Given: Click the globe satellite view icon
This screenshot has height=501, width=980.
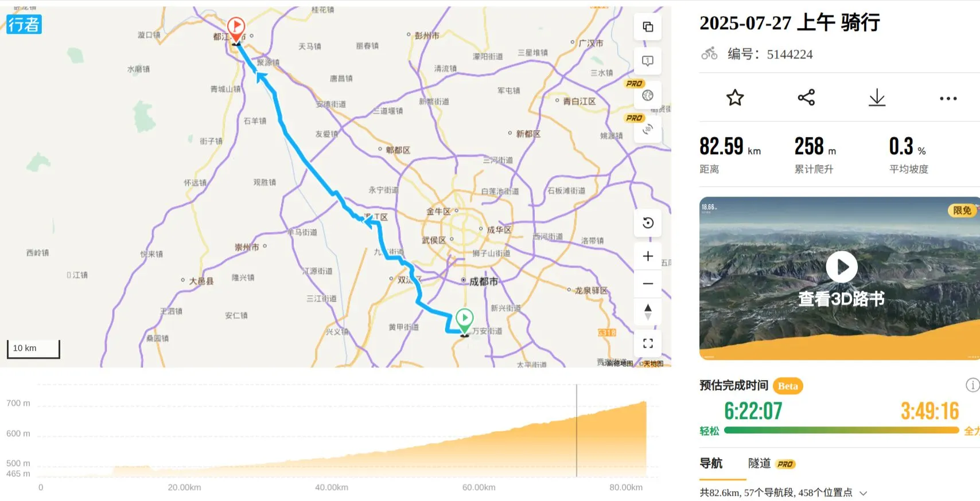Looking at the screenshot, I should point(648,96).
